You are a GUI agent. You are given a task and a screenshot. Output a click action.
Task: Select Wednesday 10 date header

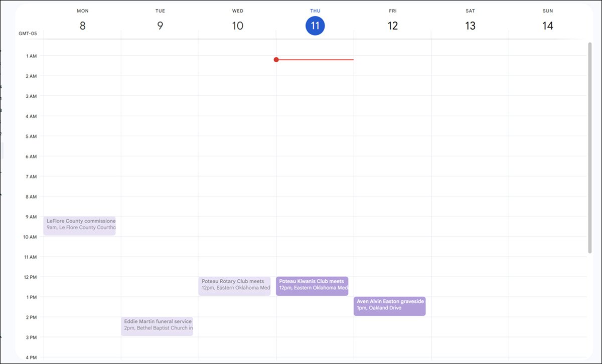[x=238, y=26]
